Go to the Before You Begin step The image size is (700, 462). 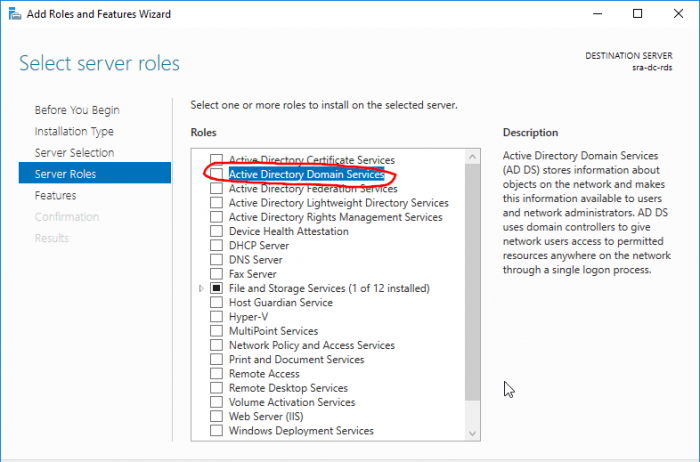click(77, 110)
